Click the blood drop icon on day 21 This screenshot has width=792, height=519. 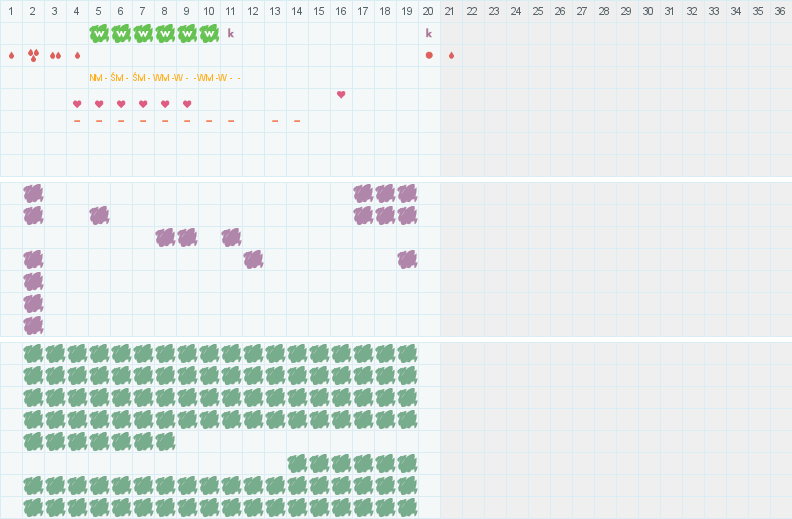click(x=451, y=55)
